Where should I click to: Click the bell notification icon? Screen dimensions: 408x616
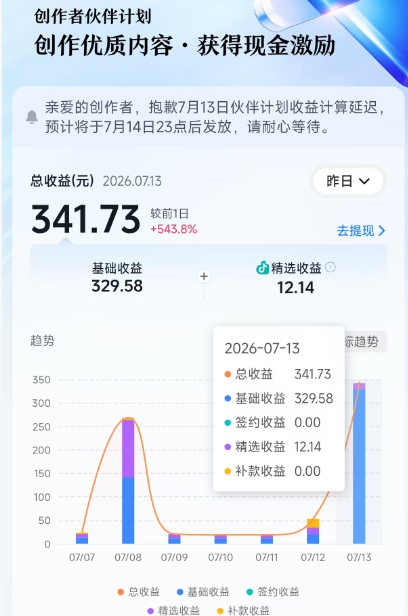pyautogui.click(x=32, y=117)
